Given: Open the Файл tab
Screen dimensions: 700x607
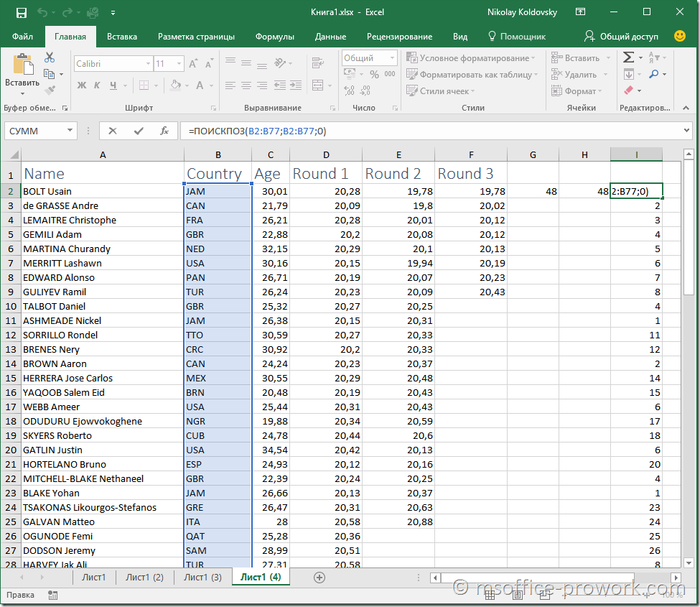Looking at the screenshot, I should [22, 36].
